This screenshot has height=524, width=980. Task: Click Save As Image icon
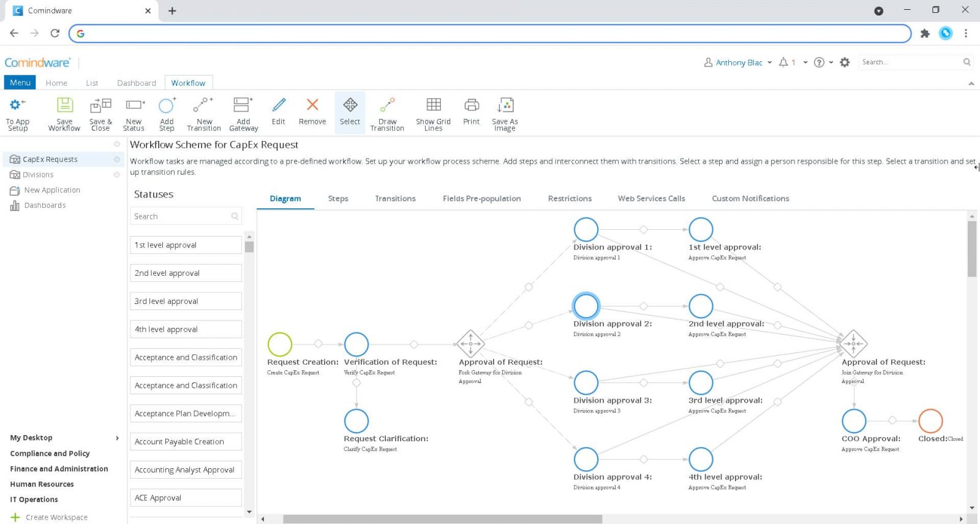pyautogui.click(x=505, y=105)
